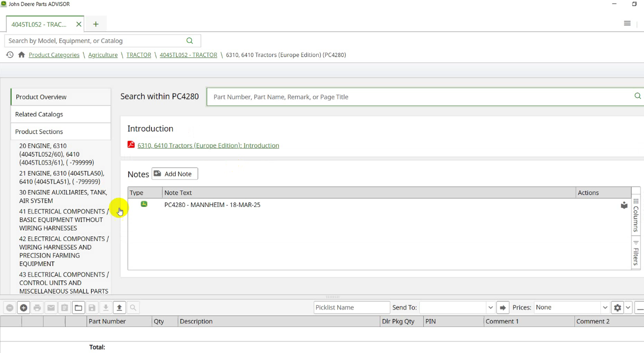Open the Filters side panel in Notes
Screen dimensions: 644x353
coord(636,252)
